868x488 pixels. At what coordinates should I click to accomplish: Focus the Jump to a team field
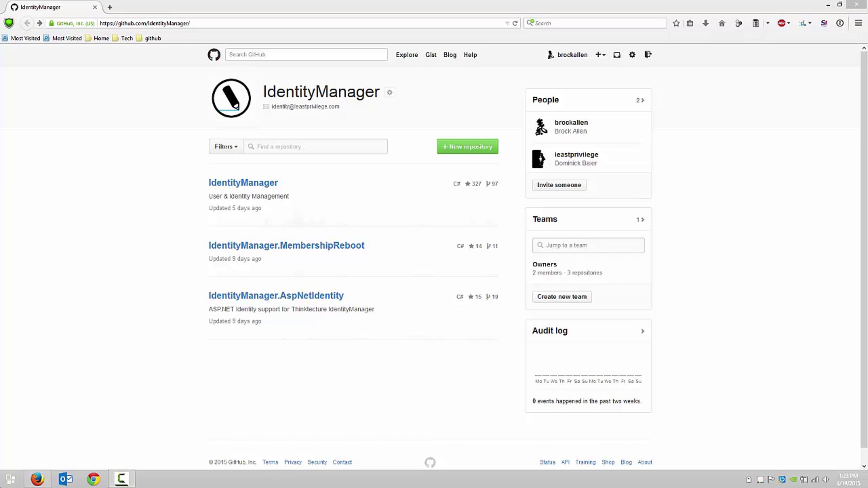click(x=588, y=245)
